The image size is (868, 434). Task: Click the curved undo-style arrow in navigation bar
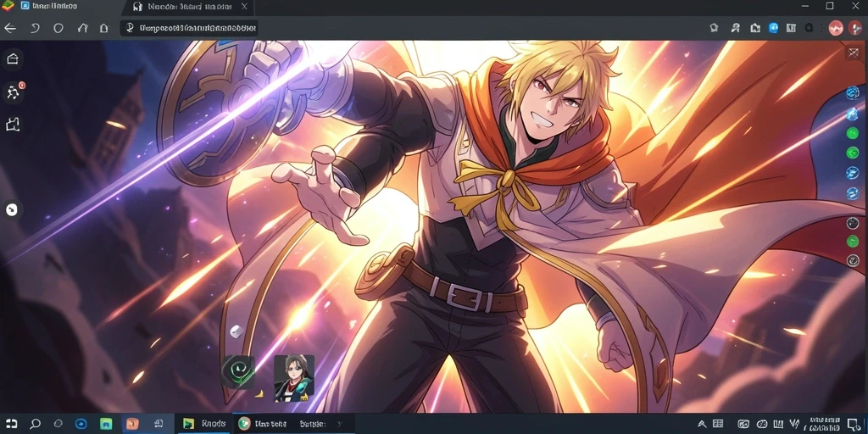point(35,28)
